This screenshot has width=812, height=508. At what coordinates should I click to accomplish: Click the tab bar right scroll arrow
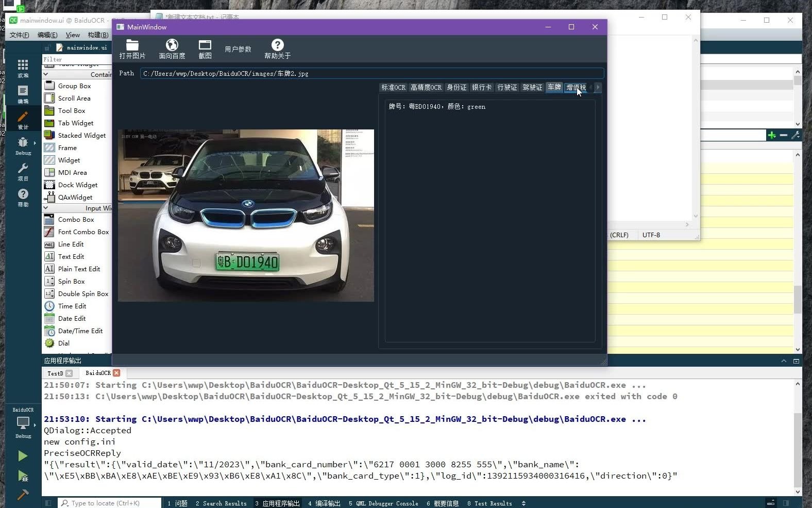point(598,88)
